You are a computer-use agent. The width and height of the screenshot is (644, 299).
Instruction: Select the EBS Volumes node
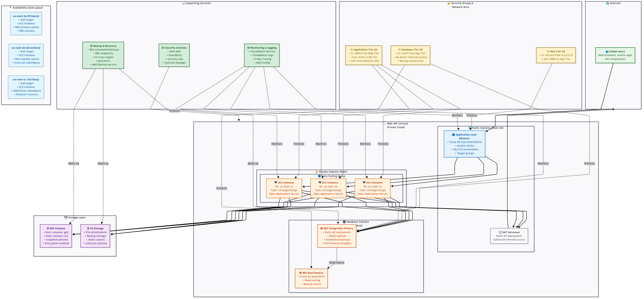coord(56,236)
